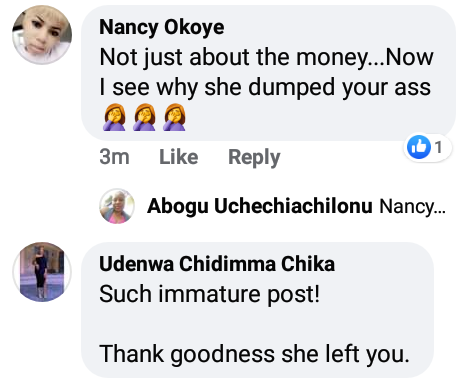
Task: Click the middle facepalm emoji
Action: coord(144,117)
